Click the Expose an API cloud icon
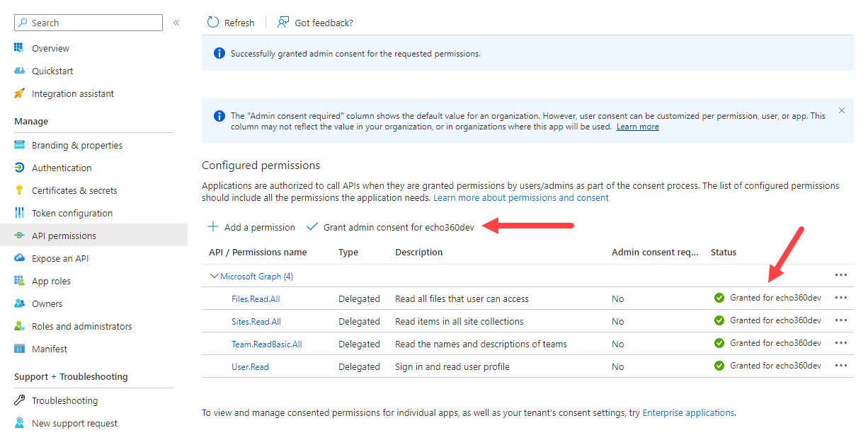The image size is (868, 435). 19,258
